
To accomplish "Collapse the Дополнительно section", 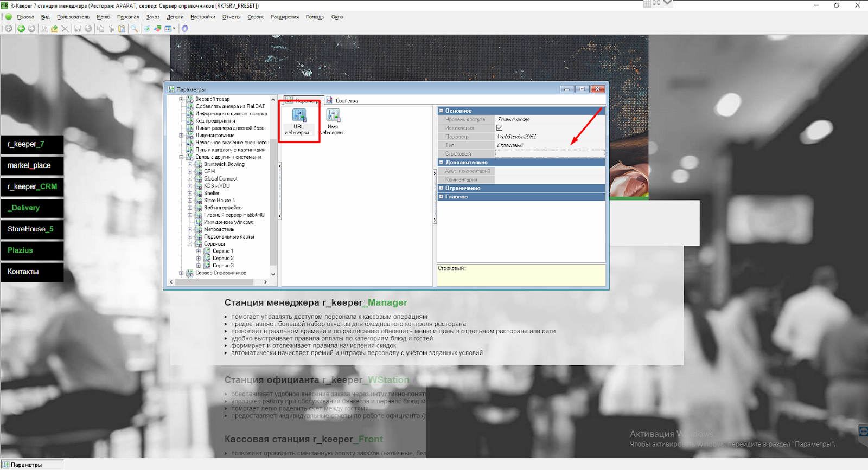I will coord(441,162).
